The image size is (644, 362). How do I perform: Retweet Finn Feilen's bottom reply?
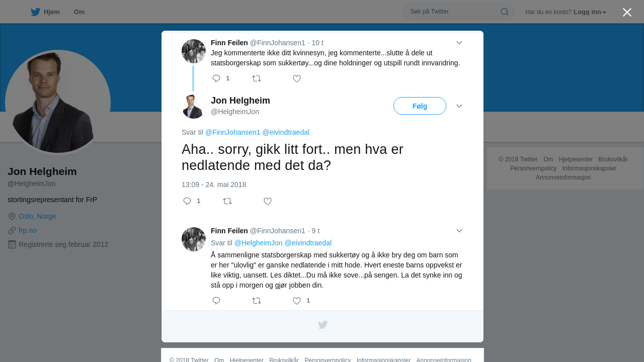[x=257, y=301]
